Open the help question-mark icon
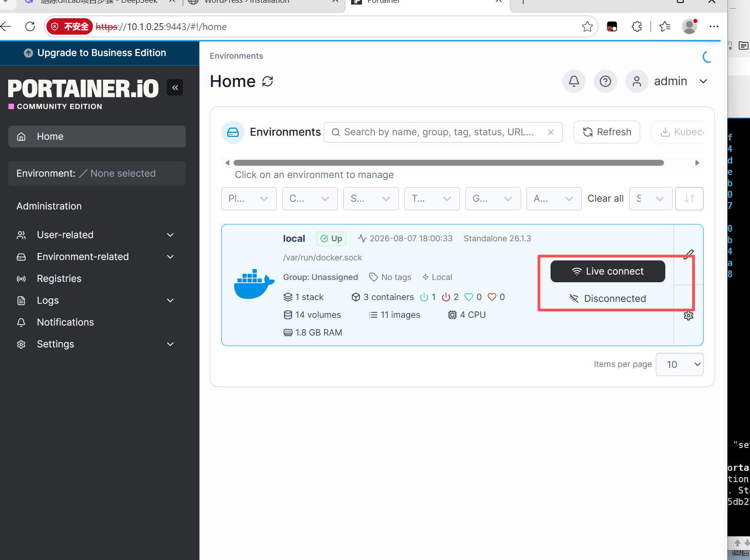The image size is (750, 560). click(605, 81)
